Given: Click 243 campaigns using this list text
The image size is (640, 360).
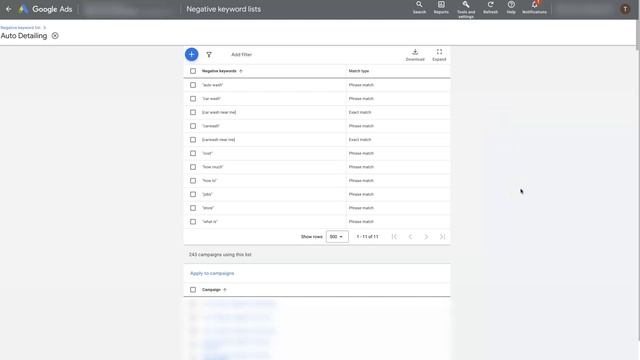Looking at the screenshot, I should click(220, 255).
